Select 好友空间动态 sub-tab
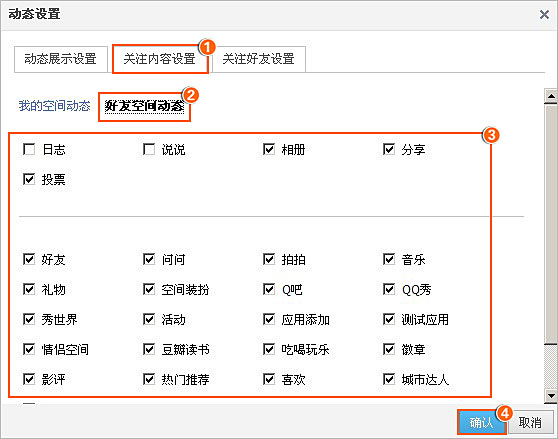Image resolution: width=558 pixels, height=439 pixels. [144, 106]
